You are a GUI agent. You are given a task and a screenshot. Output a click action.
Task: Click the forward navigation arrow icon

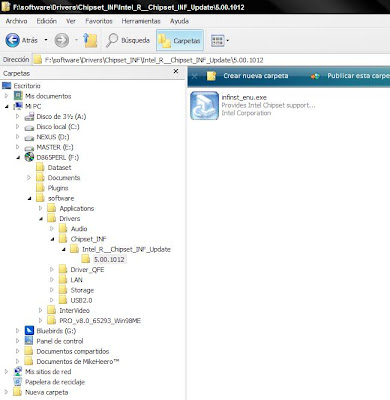click(x=62, y=40)
